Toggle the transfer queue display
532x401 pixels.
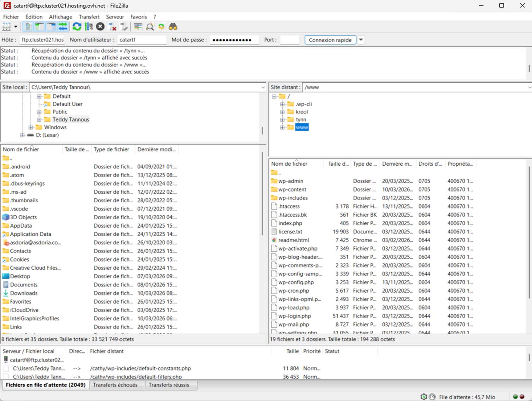point(63,27)
